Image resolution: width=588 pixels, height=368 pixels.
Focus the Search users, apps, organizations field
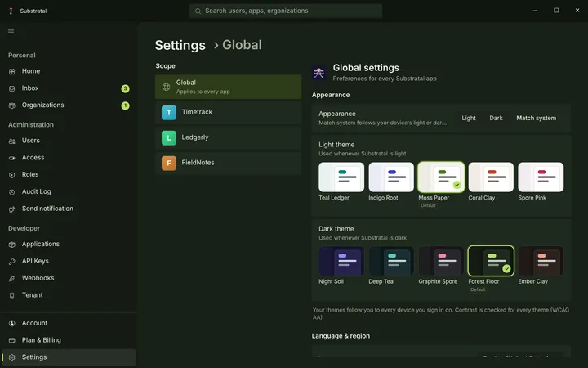[x=286, y=11]
